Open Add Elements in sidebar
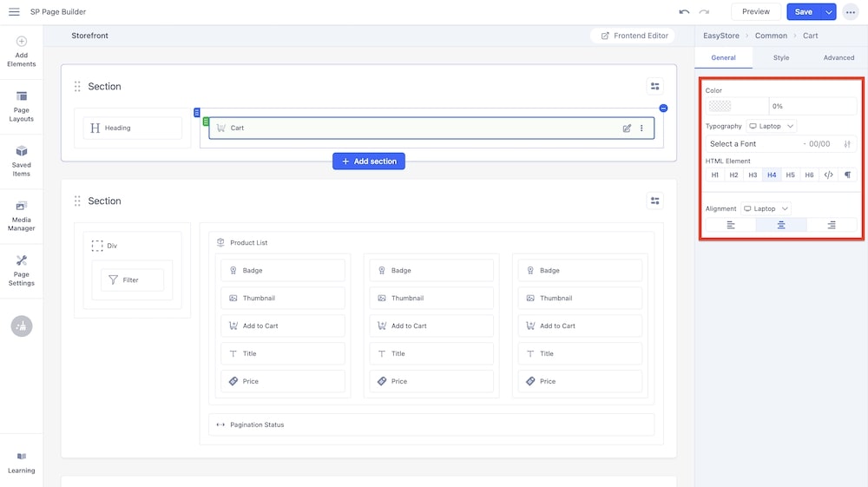Viewport: 868px width, 487px height. pyautogui.click(x=22, y=51)
